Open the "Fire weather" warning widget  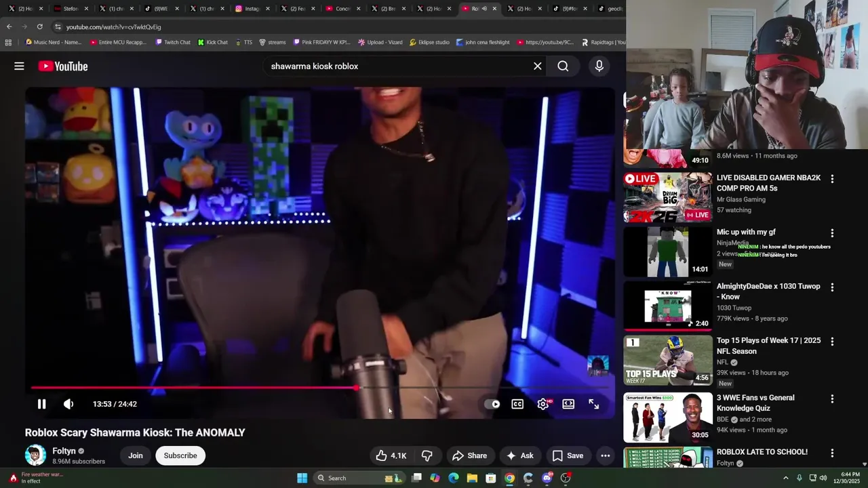click(37, 478)
